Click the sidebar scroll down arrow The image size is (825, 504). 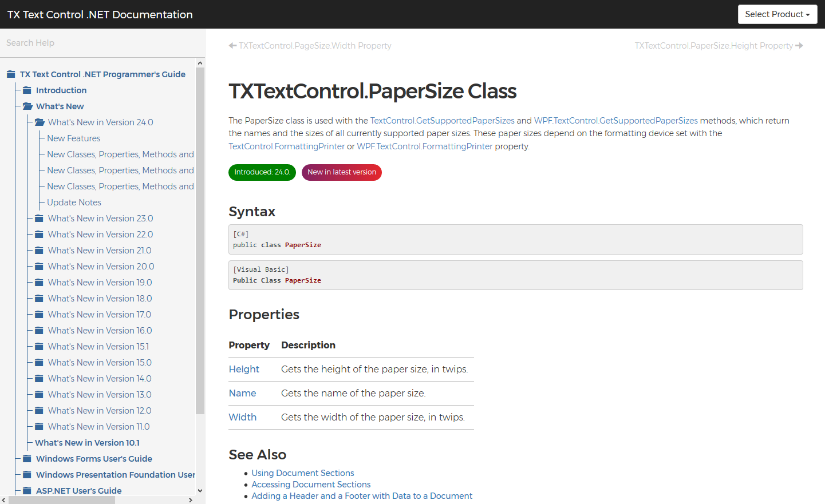pyautogui.click(x=200, y=491)
